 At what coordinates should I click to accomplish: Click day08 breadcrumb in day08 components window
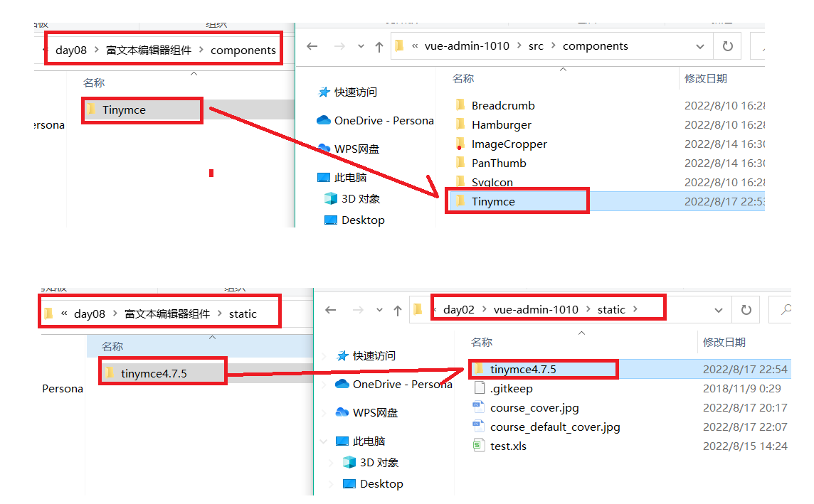tap(71, 50)
